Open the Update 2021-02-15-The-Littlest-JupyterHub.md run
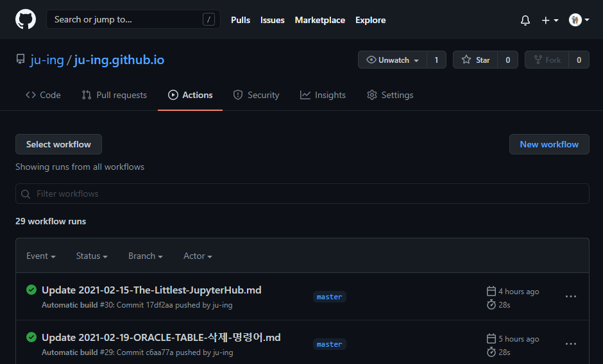603x364 pixels. pyautogui.click(x=151, y=290)
